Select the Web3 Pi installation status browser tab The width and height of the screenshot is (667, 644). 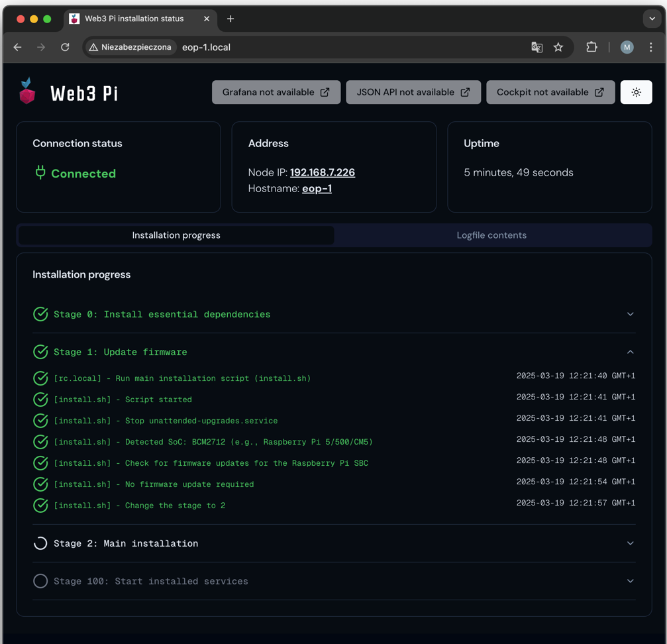[x=140, y=19]
